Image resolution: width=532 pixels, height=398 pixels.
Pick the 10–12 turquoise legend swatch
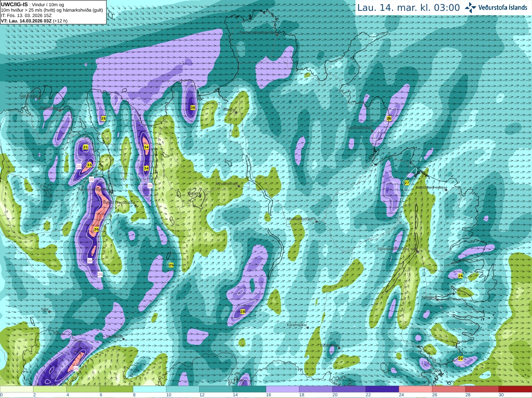point(183,389)
